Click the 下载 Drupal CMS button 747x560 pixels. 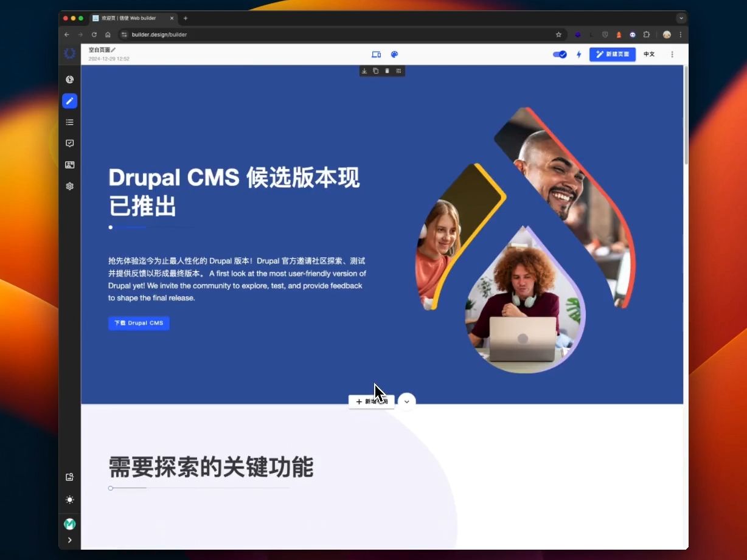point(139,323)
